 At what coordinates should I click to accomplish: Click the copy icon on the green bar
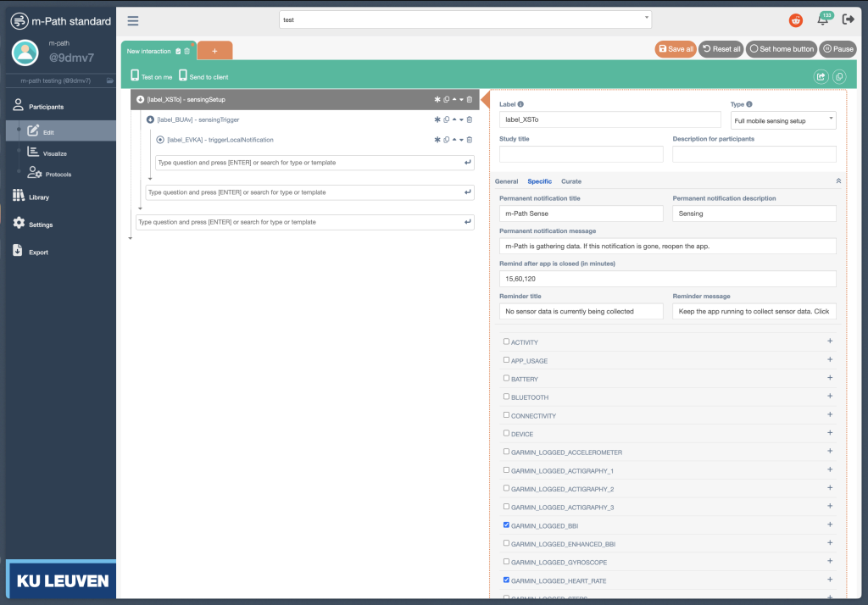click(x=838, y=76)
